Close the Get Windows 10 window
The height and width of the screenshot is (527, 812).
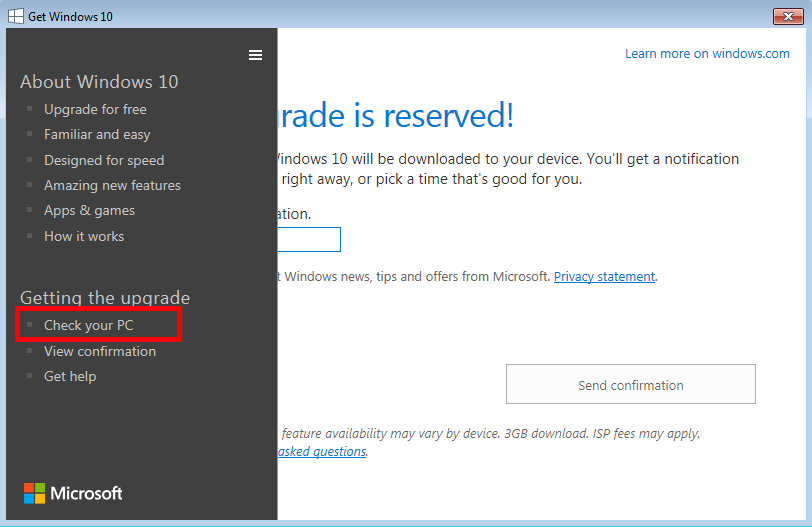[x=788, y=17]
